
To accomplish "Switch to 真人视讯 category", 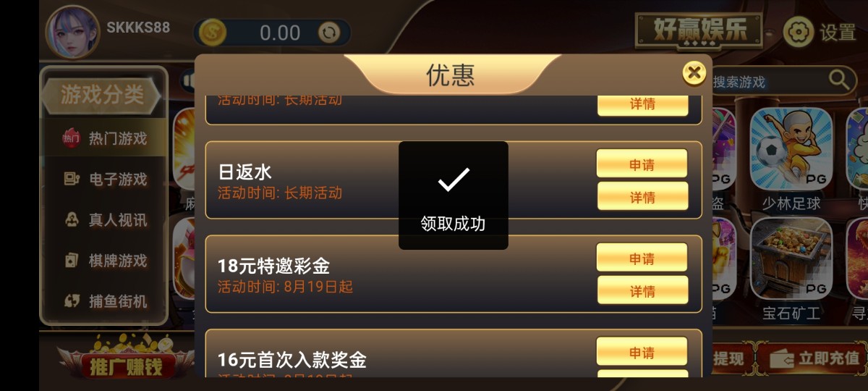I will click(x=105, y=219).
